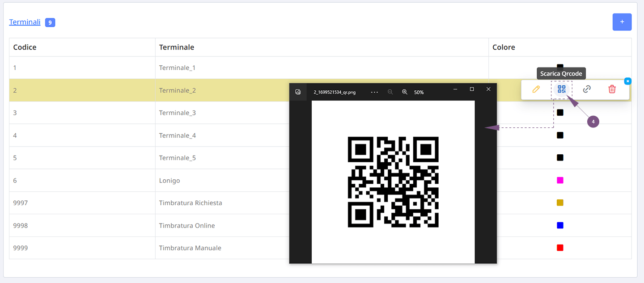Image resolution: width=644 pixels, height=283 pixels.
Task: Open the Terminali link
Action: point(25,22)
